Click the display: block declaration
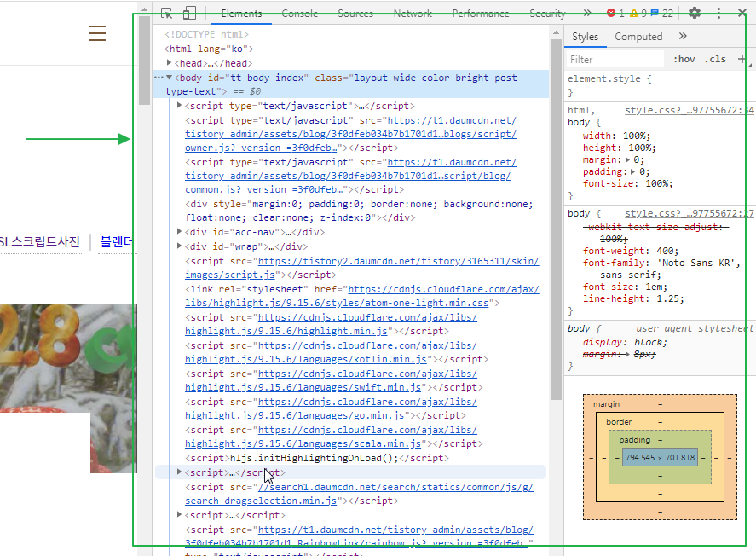The image size is (756, 556). coord(625,342)
